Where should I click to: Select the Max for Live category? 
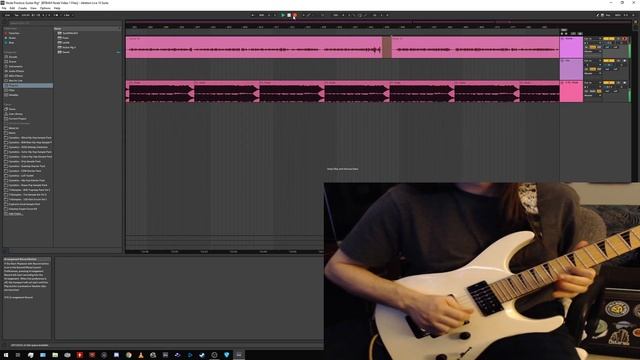[x=16, y=80]
